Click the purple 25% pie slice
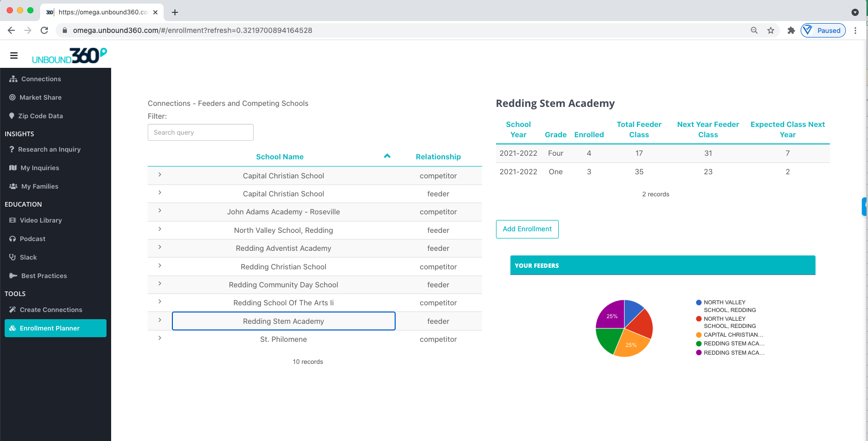This screenshot has height=441, width=868. (611, 315)
